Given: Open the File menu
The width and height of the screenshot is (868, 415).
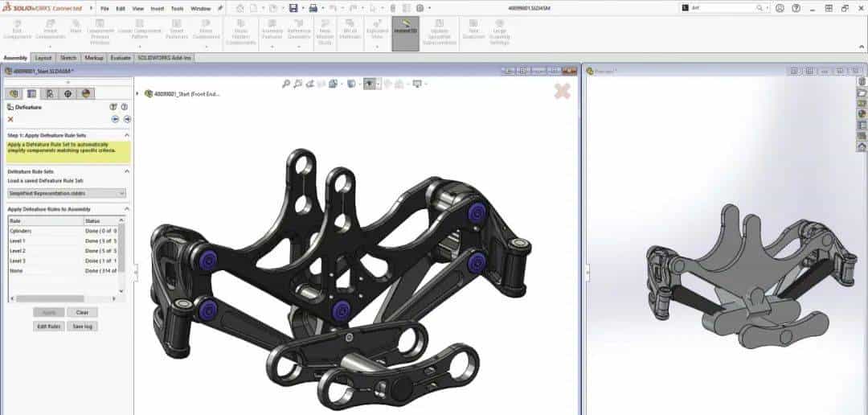Looking at the screenshot, I should coord(104,8).
